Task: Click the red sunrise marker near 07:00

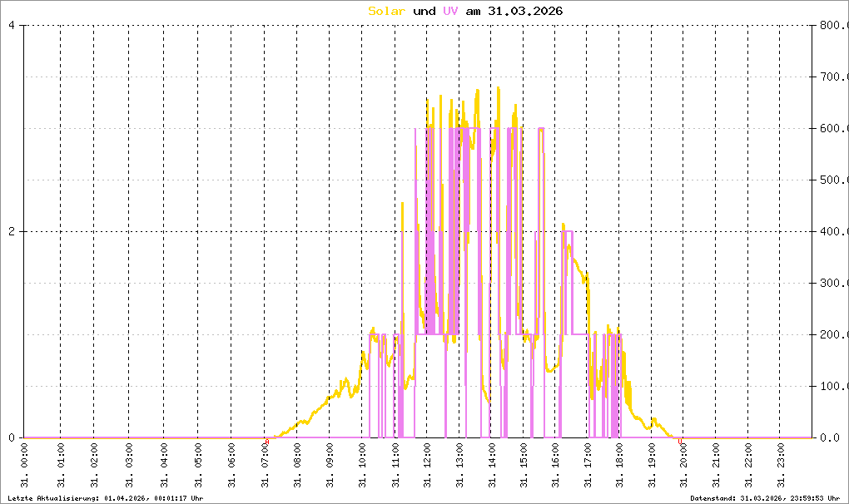Action: (267, 442)
